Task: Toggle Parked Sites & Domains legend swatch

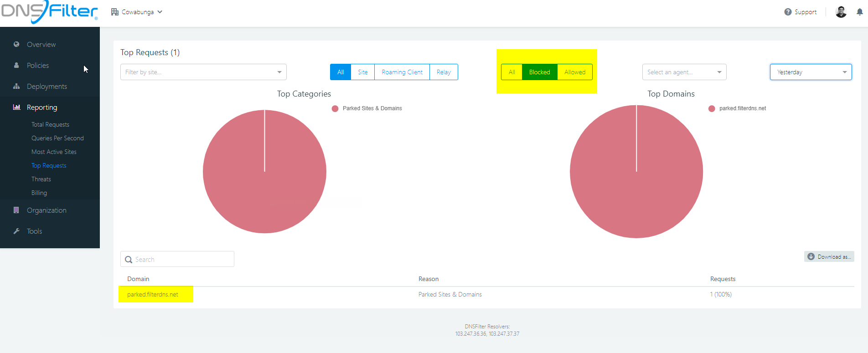Action: [335, 108]
